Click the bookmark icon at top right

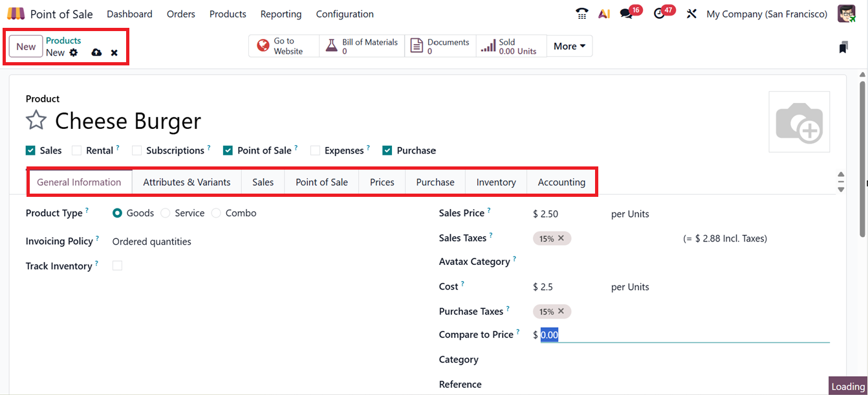click(x=843, y=47)
